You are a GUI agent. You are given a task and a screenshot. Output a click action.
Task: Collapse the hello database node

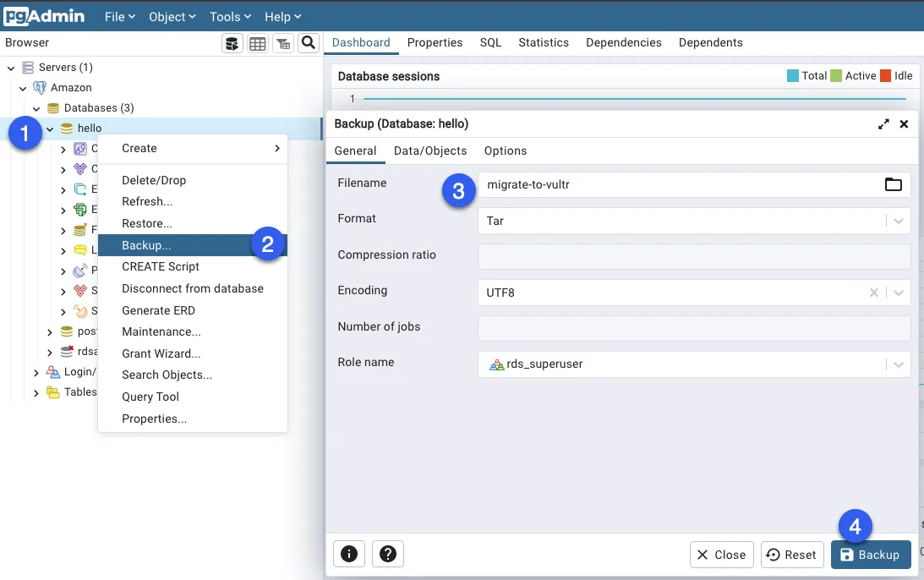point(50,129)
